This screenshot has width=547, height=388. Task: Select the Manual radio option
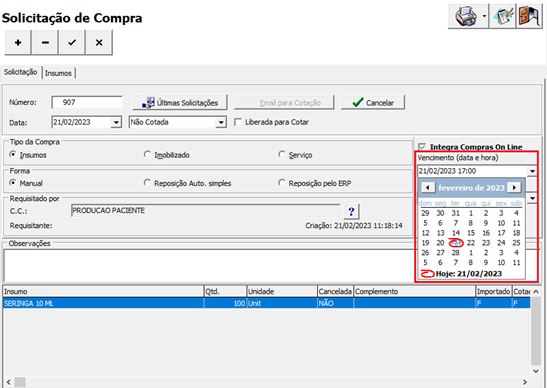[13, 182]
